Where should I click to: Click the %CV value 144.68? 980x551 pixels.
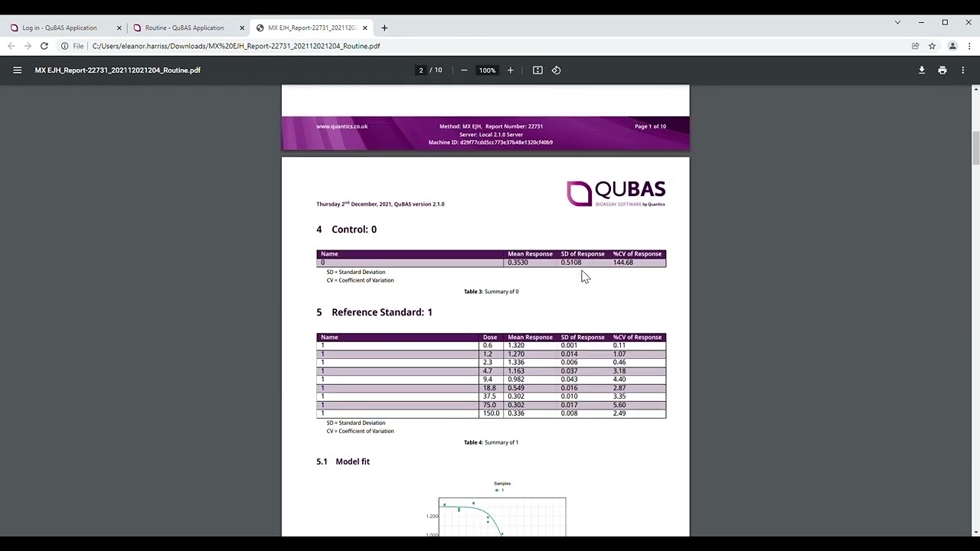pos(623,262)
